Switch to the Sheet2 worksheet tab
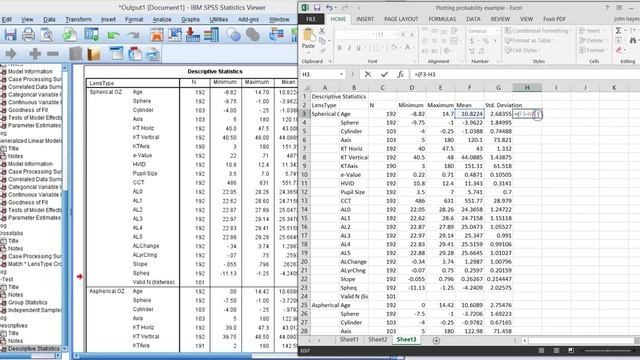Screen dimensions: 640x360 378,340
